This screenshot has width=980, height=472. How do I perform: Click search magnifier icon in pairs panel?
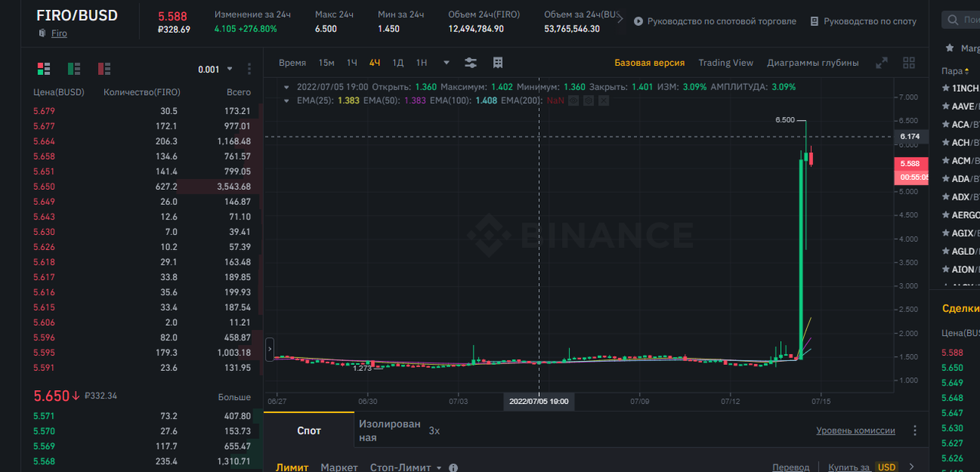(x=952, y=20)
